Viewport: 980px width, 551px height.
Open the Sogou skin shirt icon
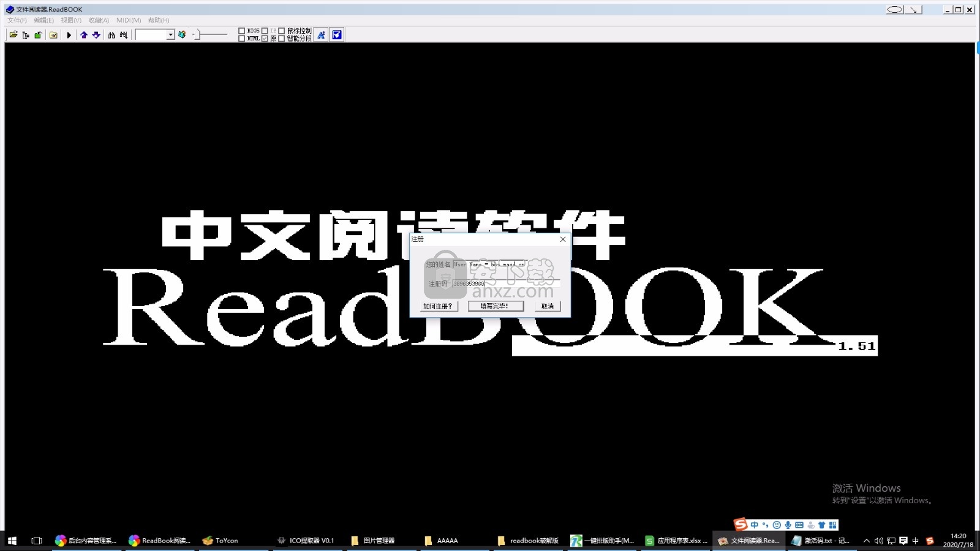pyautogui.click(x=822, y=525)
